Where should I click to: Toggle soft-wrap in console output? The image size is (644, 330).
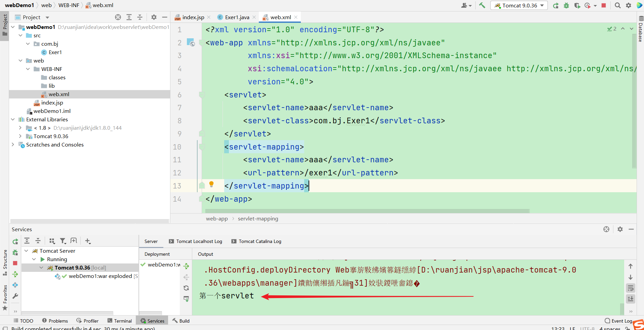point(631,288)
